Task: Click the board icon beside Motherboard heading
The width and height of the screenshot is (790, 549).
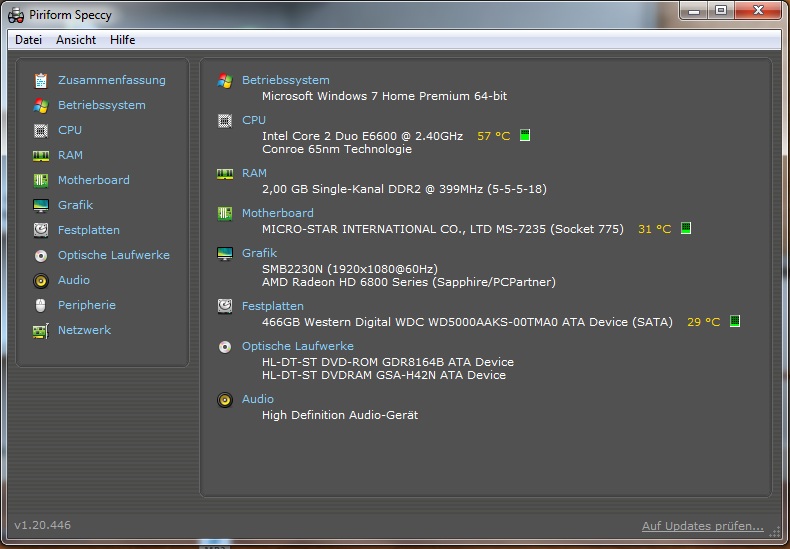Action: (225, 214)
